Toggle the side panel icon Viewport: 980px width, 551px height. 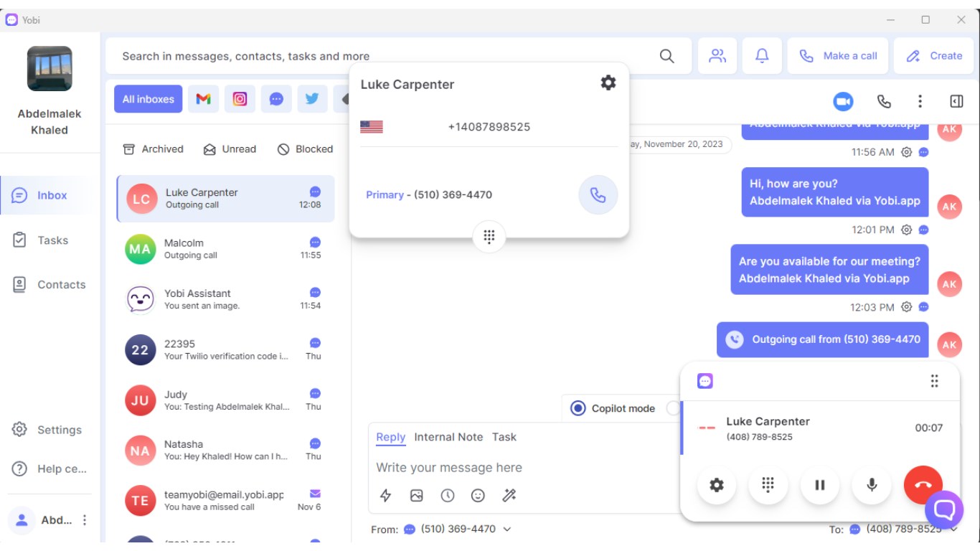click(x=956, y=102)
